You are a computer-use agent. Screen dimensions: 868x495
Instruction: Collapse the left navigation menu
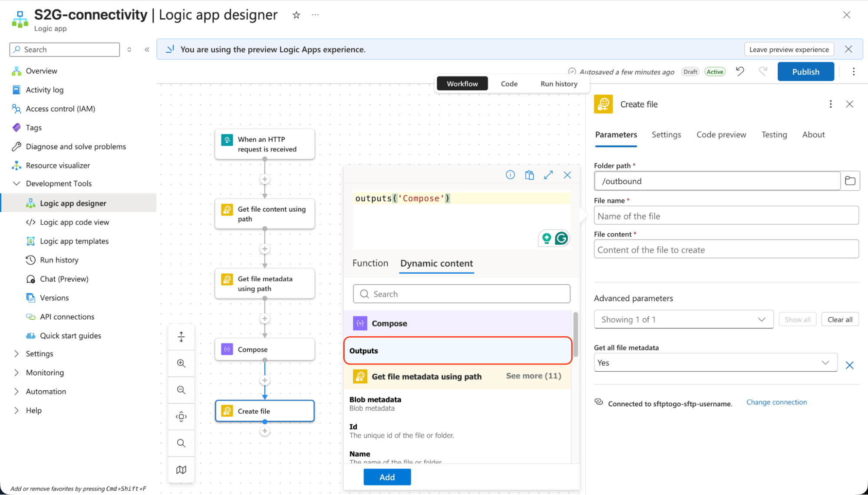click(147, 50)
